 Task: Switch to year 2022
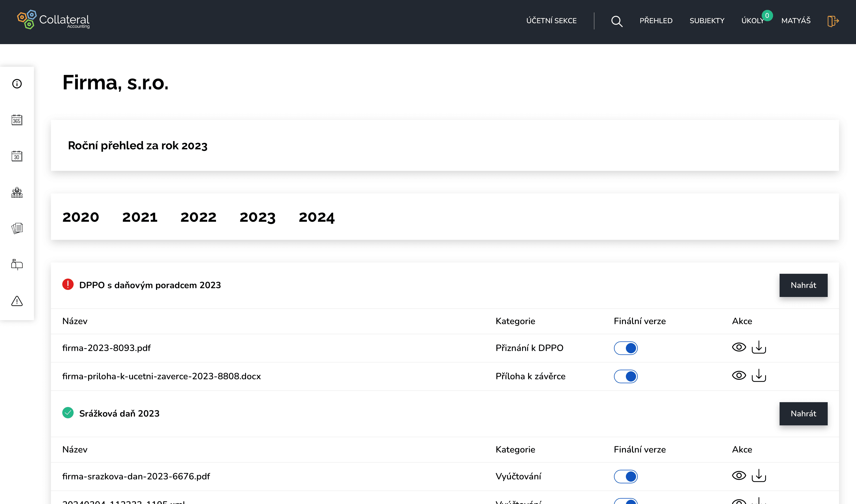coord(198,217)
